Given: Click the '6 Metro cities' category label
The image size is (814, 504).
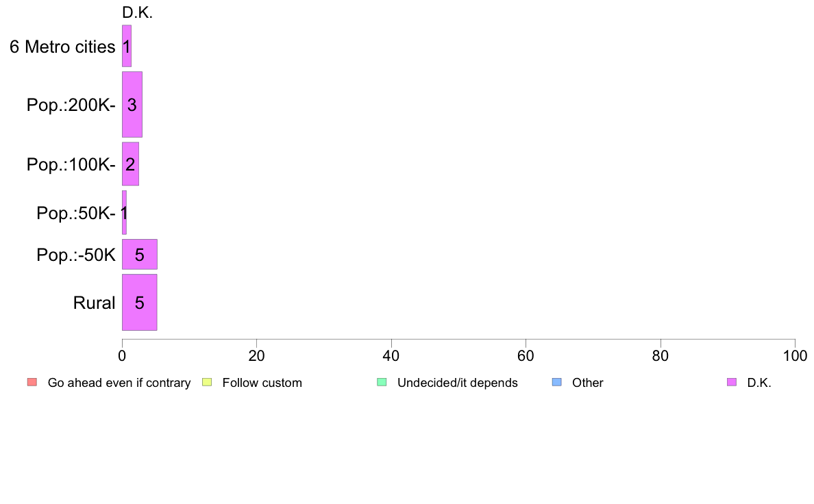Looking at the screenshot, I should pyautogui.click(x=62, y=47).
